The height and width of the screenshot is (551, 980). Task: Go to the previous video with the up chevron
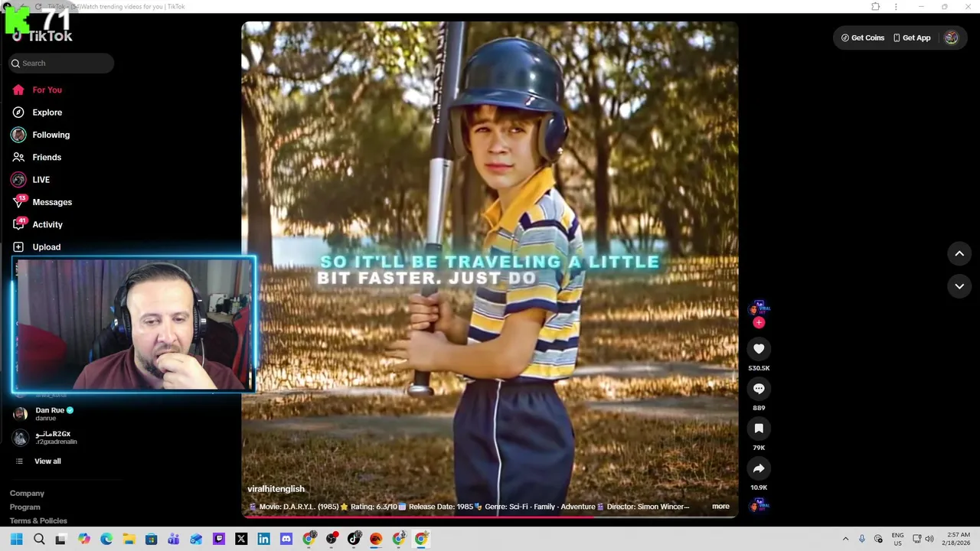[959, 253]
